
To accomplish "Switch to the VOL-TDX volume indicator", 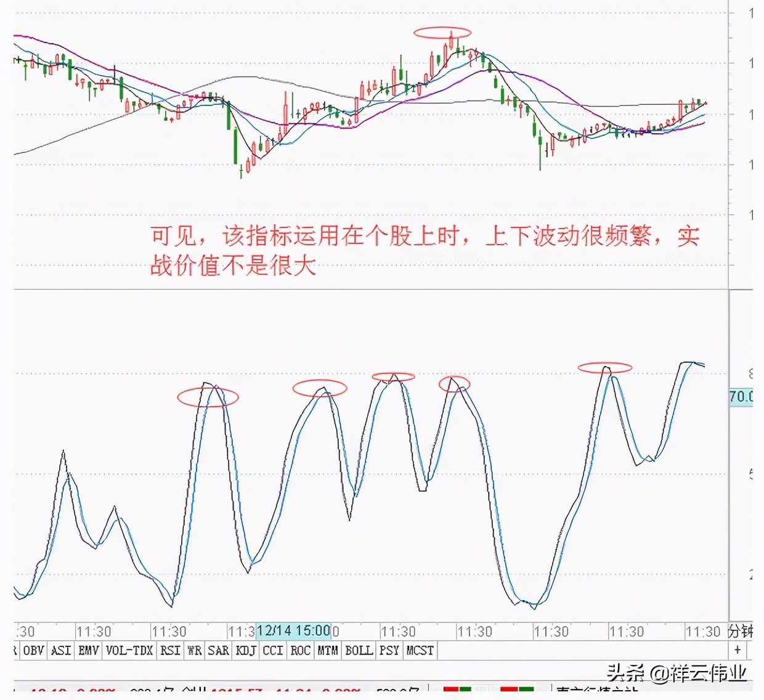I will [129, 650].
